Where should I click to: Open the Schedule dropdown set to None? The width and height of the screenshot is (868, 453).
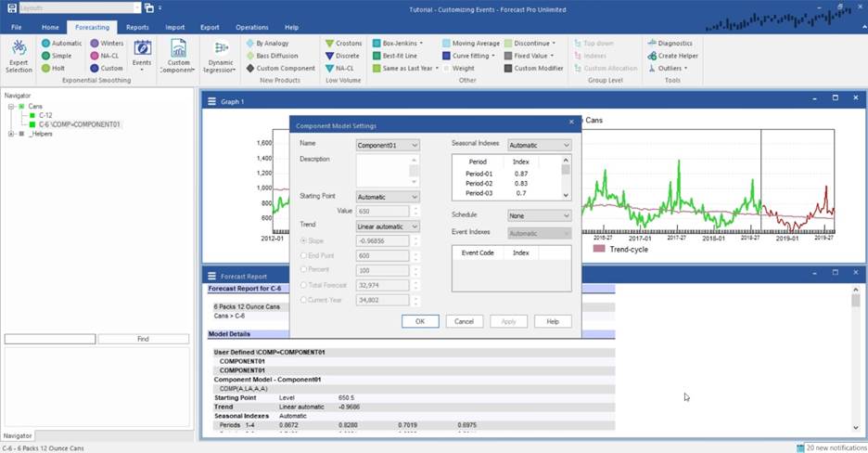[539, 215]
